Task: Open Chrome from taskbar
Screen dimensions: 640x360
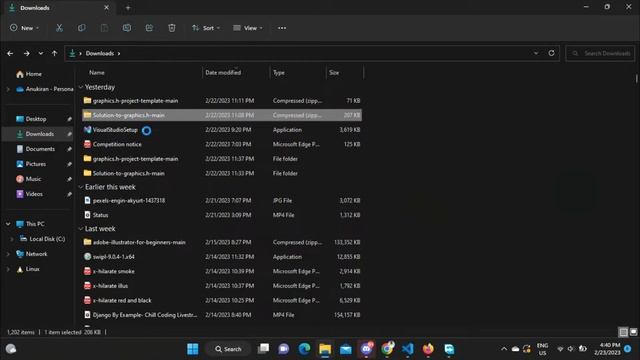Action: pos(387,349)
